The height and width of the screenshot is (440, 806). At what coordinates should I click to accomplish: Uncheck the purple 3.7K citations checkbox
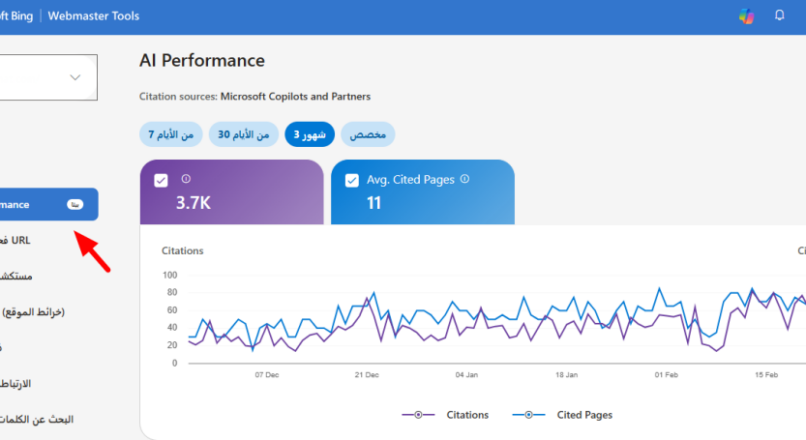[161, 181]
